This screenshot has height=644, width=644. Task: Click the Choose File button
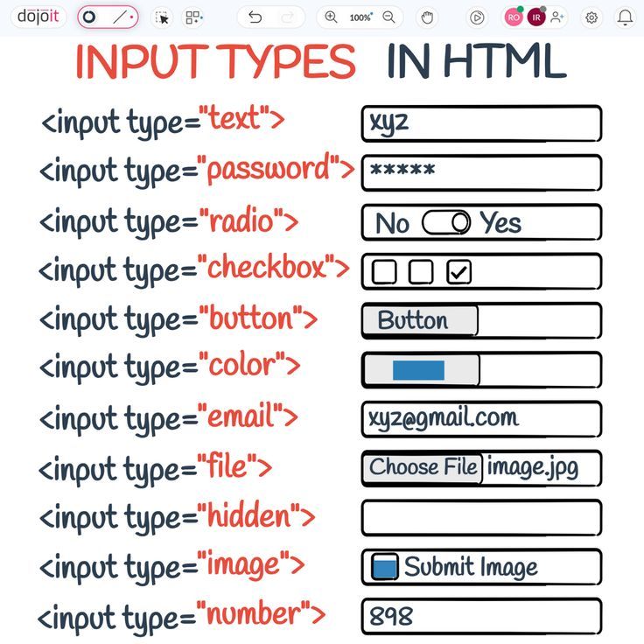pyautogui.click(x=423, y=468)
